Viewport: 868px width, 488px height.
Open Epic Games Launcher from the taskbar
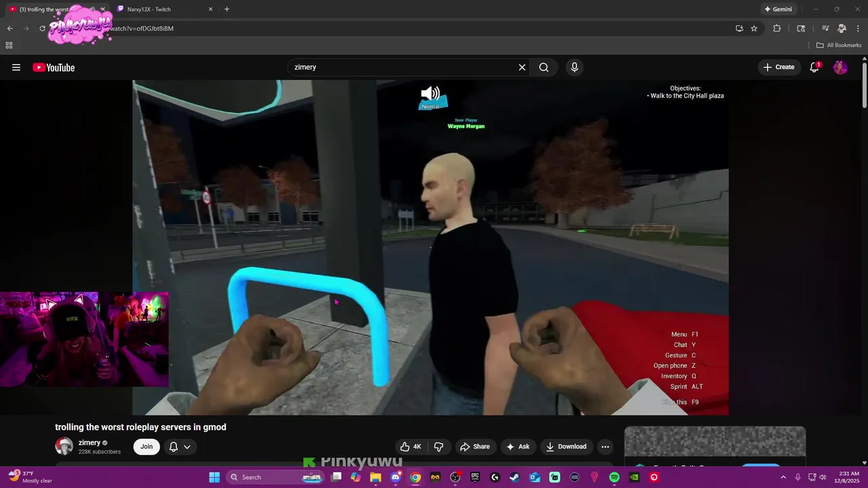475,477
